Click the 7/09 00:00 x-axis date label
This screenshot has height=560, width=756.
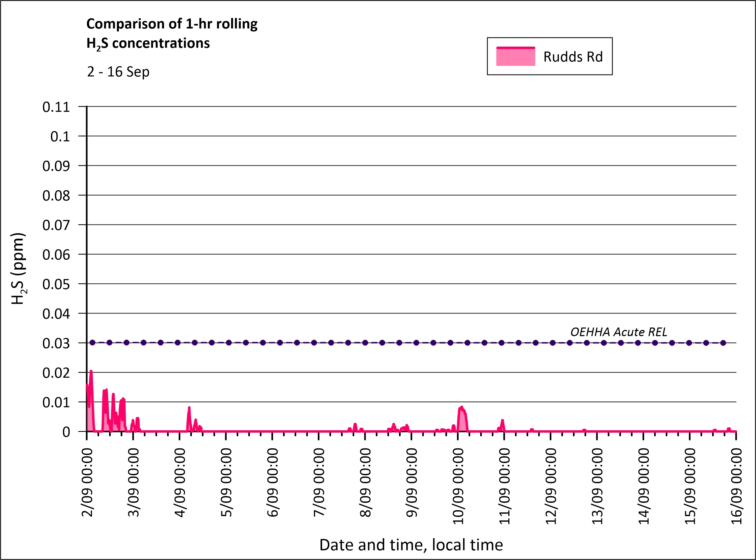click(319, 482)
